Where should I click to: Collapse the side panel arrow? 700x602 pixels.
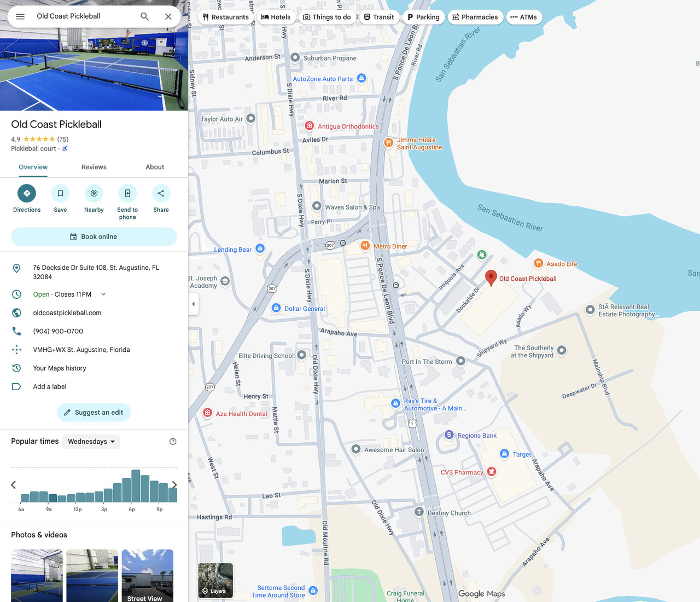193,304
